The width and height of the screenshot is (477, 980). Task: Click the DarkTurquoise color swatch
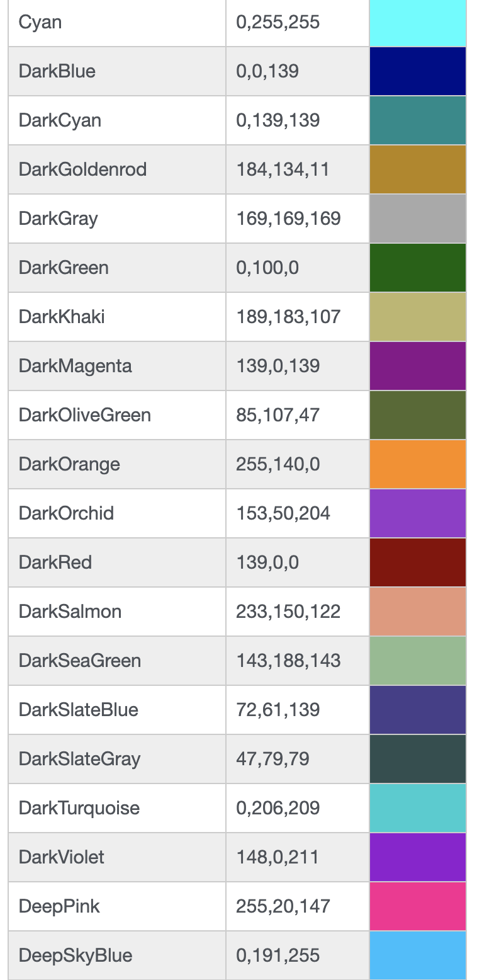coord(417,808)
